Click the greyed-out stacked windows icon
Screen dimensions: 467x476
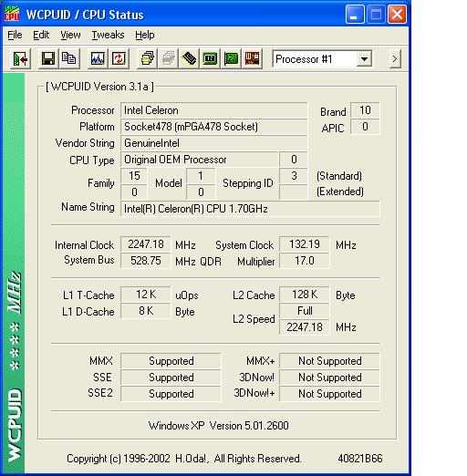(168, 58)
